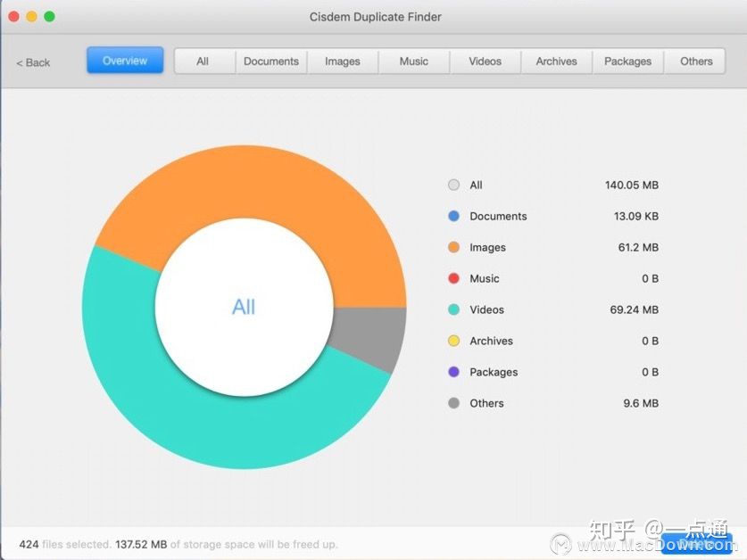Click the teal Videos legend dot
Screen dimensions: 747x560
click(x=453, y=309)
